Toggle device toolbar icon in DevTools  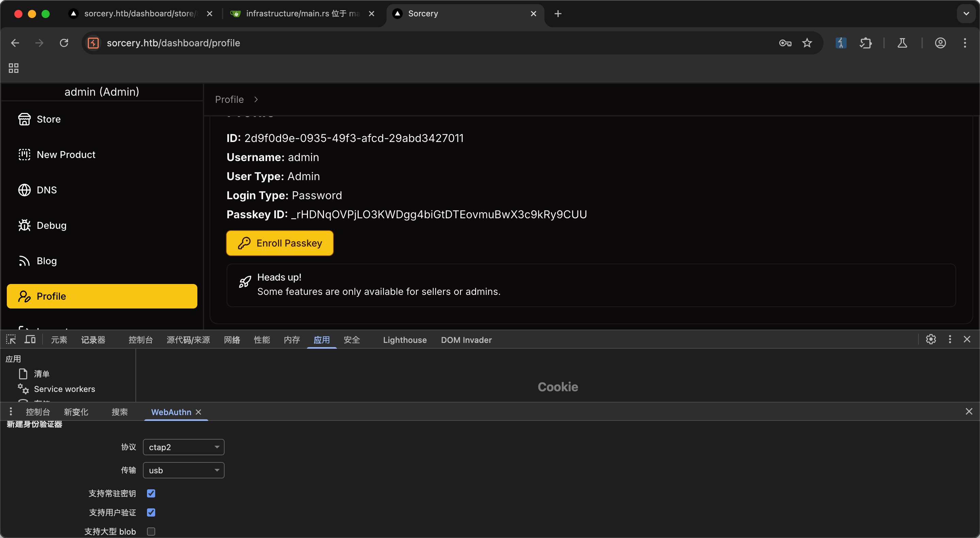click(x=30, y=339)
